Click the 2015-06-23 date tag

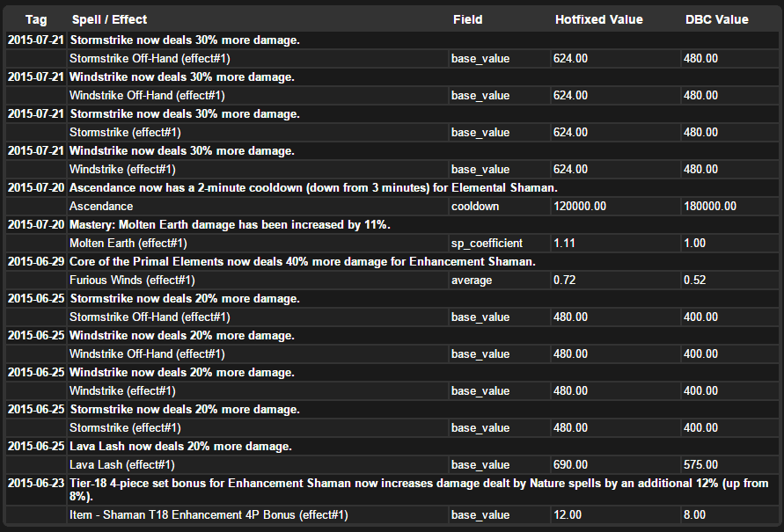36,484
